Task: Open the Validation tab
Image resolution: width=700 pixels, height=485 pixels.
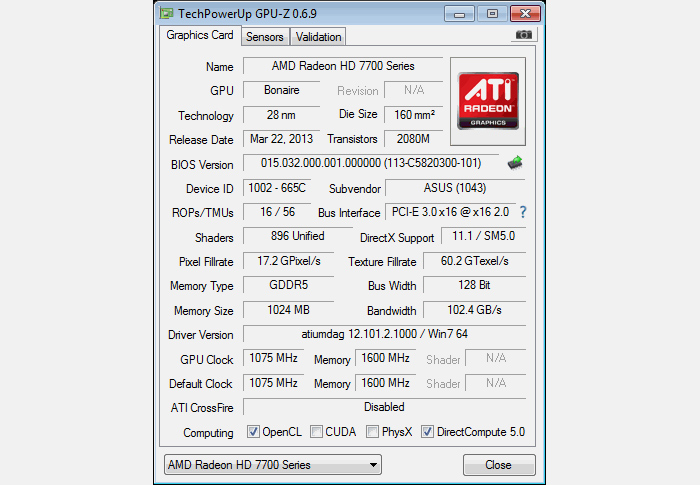Action: (x=318, y=37)
